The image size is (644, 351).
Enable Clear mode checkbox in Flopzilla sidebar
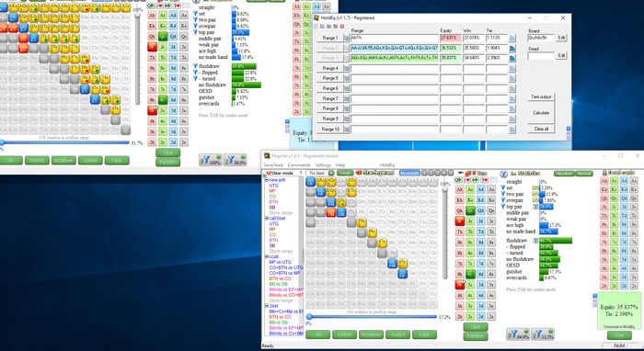pos(269,173)
